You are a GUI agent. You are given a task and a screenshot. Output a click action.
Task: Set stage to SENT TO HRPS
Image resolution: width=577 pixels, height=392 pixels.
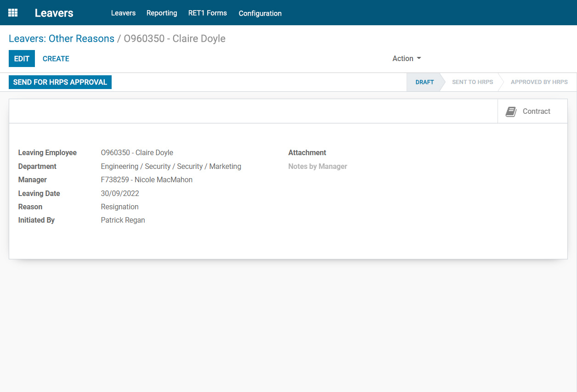pyautogui.click(x=472, y=82)
